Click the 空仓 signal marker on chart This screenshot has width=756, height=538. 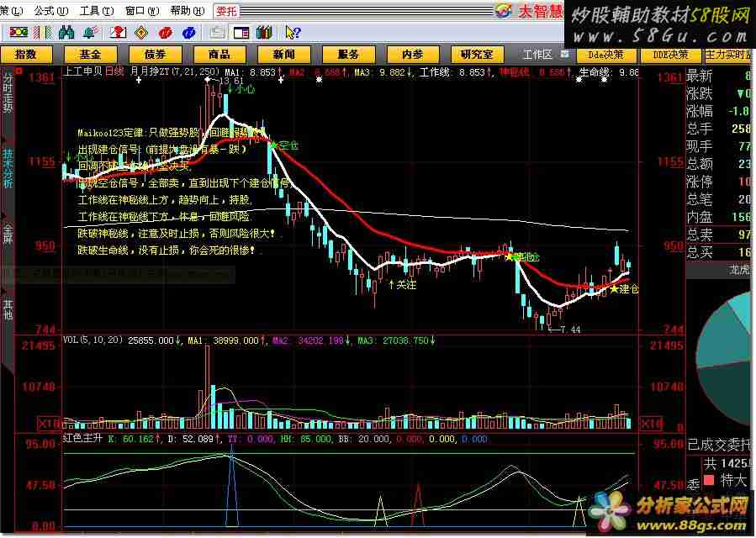click(285, 145)
